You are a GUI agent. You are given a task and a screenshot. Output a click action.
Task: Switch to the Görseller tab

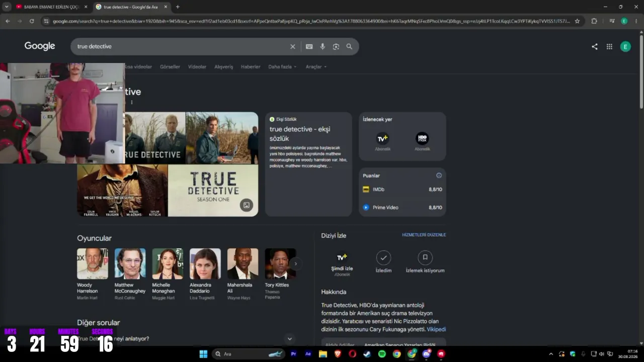point(170,67)
